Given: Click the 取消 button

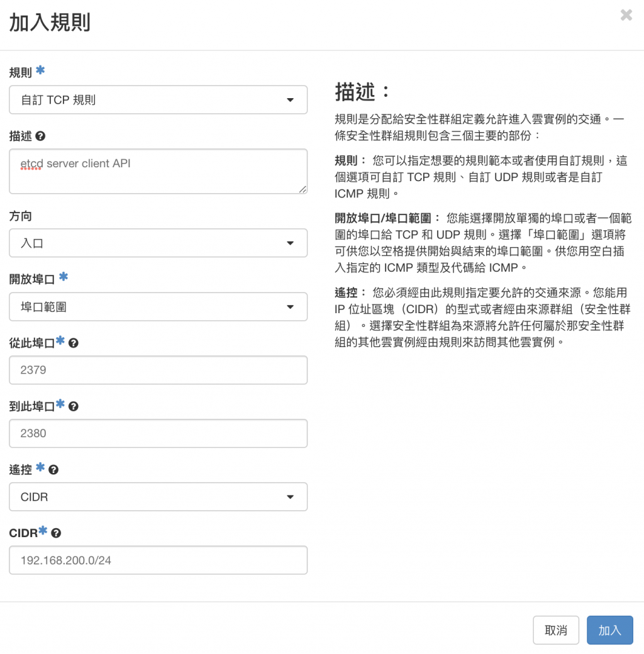Looking at the screenshot, I should (556, 630).
